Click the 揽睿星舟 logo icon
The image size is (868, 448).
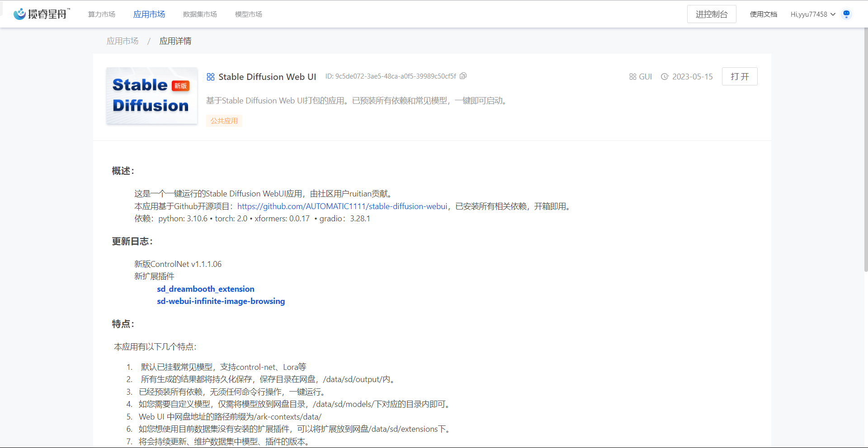[19, 14]
